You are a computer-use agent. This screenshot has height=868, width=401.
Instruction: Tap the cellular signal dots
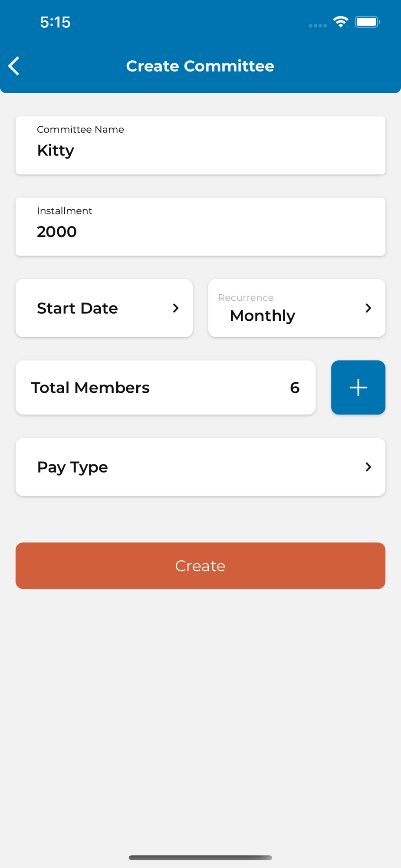318,26
